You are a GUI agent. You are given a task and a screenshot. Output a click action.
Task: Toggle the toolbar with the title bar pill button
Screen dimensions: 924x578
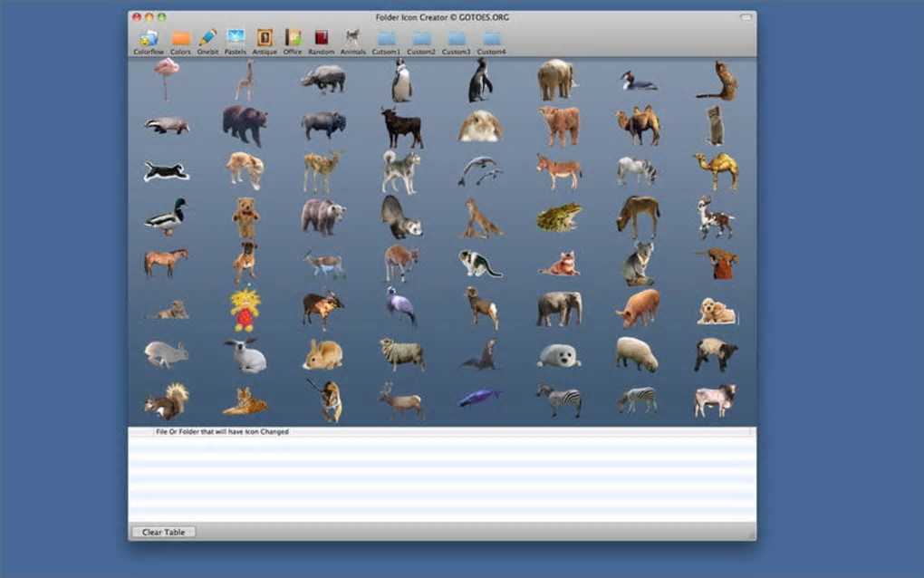coord(746,17)
